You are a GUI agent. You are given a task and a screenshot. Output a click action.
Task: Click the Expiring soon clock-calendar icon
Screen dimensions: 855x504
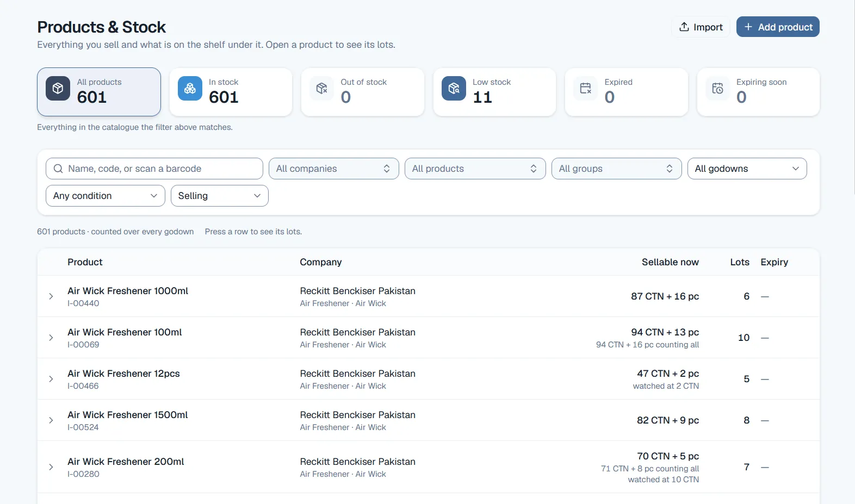tap(718, 88)
